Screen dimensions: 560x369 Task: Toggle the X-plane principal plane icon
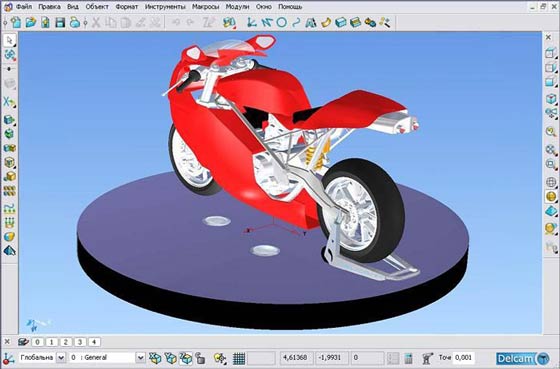pyautogui.click(x=155, y=358)
